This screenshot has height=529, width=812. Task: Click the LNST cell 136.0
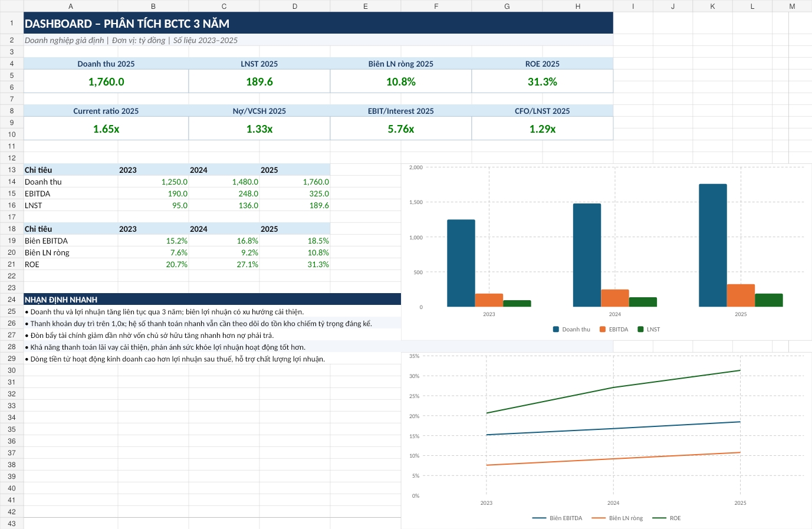(224, 205)
